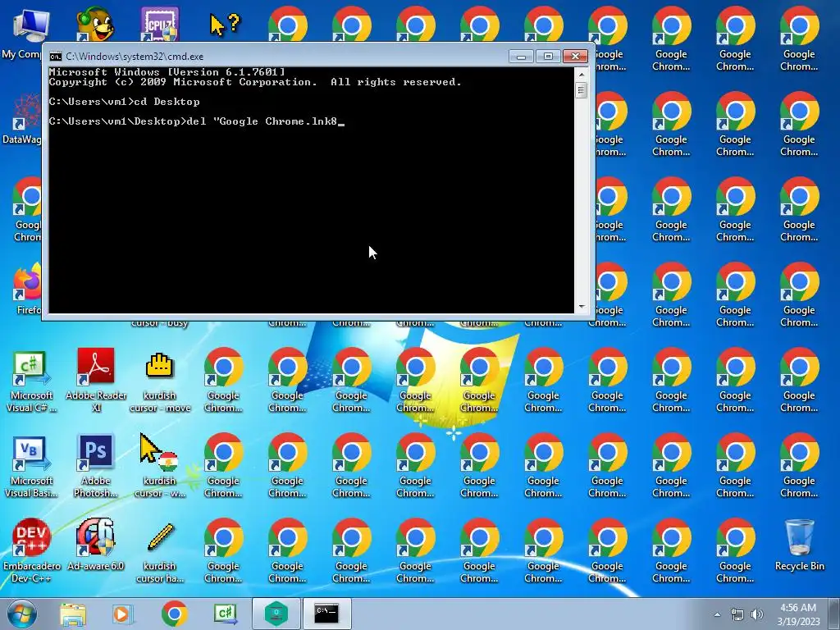
Task: Close the cmd.exe window
Action: point(576,57)
